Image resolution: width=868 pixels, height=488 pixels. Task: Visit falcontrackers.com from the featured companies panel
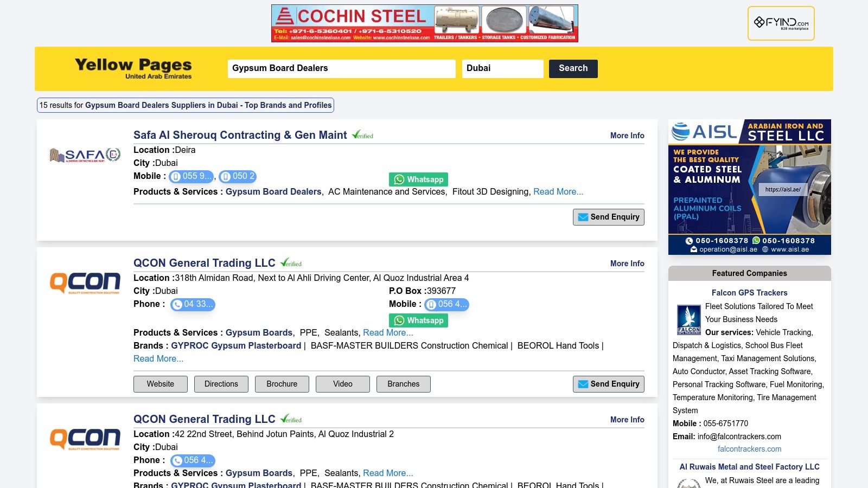pos(749,449)
